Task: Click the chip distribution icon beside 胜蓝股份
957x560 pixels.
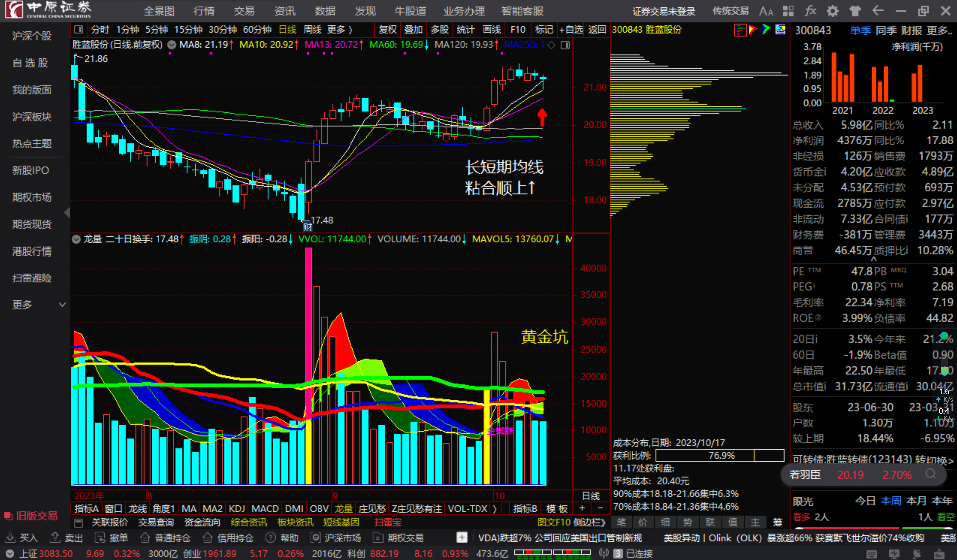Action: point(740,30)
